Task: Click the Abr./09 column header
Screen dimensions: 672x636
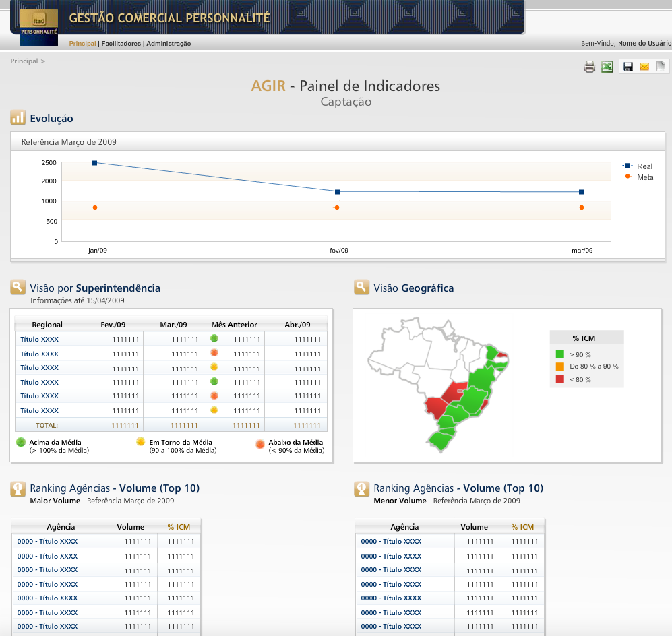Action: (297, 325)
